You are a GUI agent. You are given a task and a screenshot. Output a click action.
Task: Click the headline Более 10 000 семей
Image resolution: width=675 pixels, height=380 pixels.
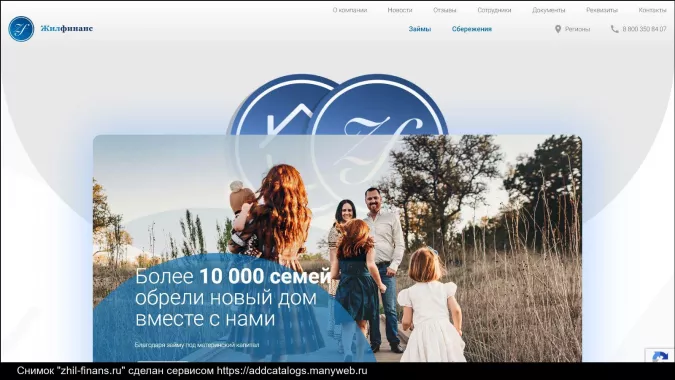(233, 276)
